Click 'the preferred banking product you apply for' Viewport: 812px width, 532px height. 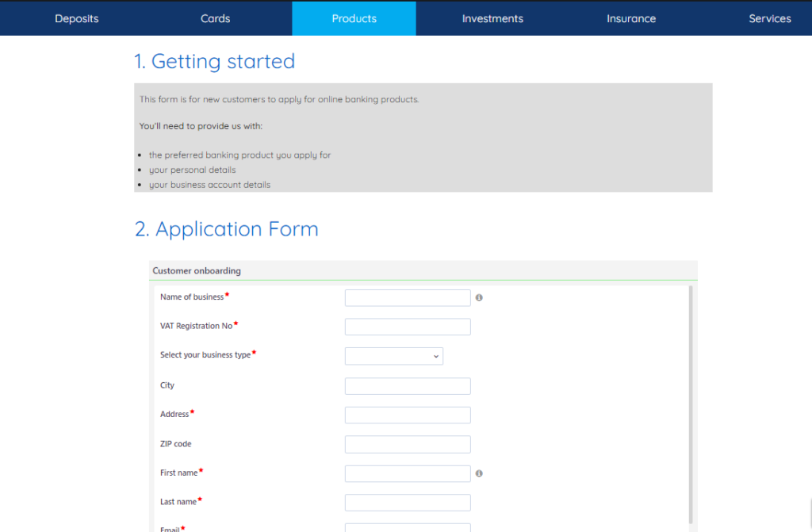[x=239, y=155]
